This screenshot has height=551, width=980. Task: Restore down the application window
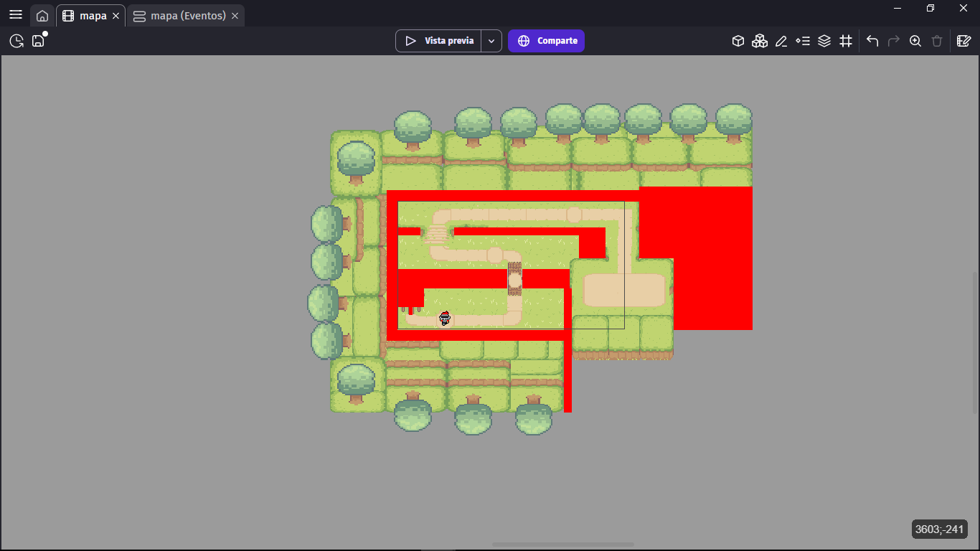930,8
